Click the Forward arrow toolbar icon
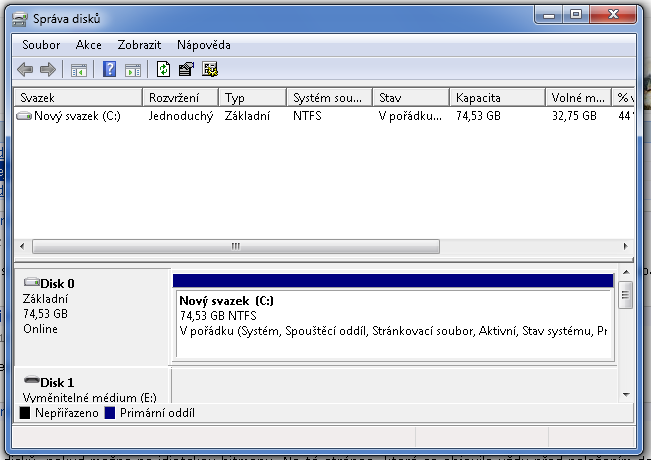 [48, 69]
